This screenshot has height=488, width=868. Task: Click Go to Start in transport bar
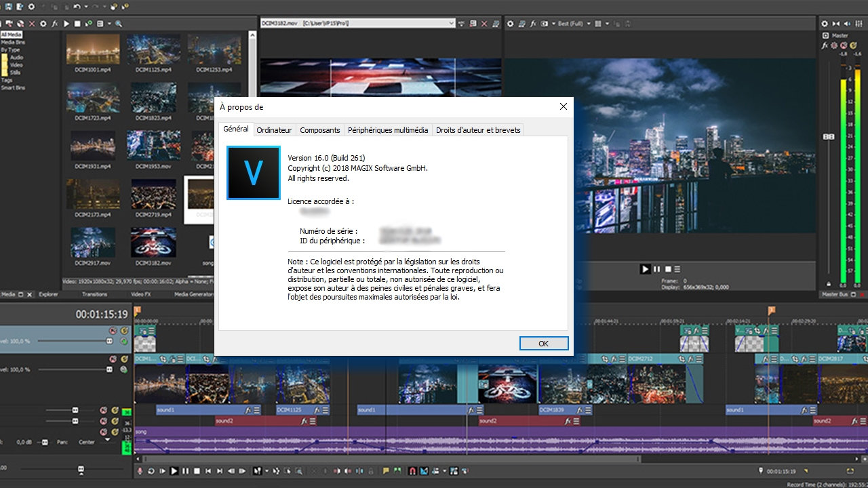pos(208,471)
